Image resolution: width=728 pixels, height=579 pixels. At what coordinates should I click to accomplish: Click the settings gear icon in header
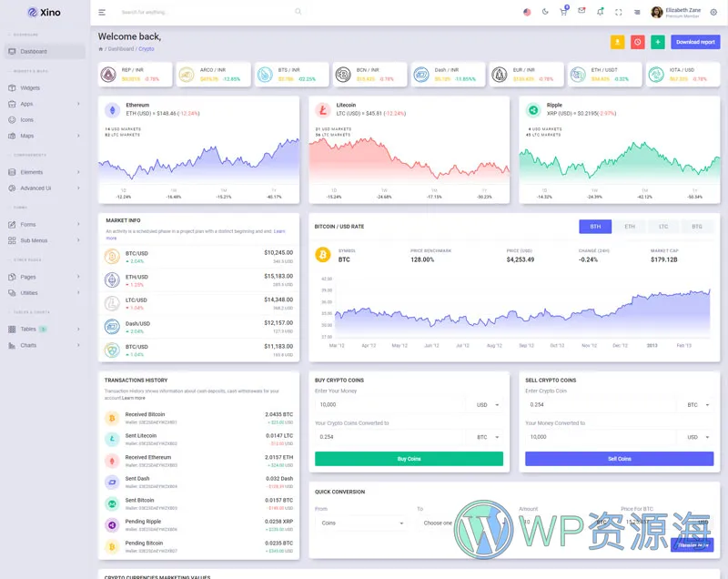click(x=713, y=12)
